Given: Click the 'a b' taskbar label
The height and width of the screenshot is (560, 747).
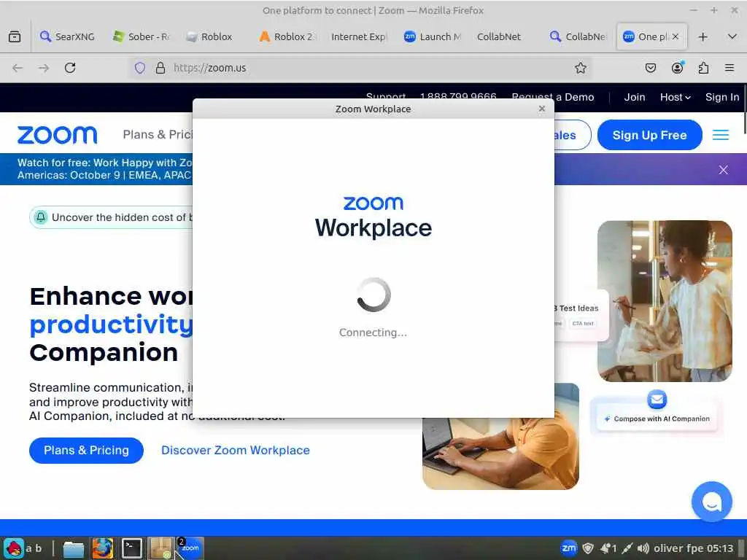Looking at the screenshot, I should [x=34, y=548].
